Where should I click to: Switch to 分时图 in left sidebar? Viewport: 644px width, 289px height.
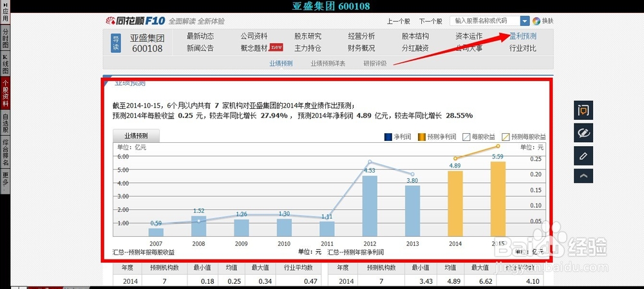[5, 38]
